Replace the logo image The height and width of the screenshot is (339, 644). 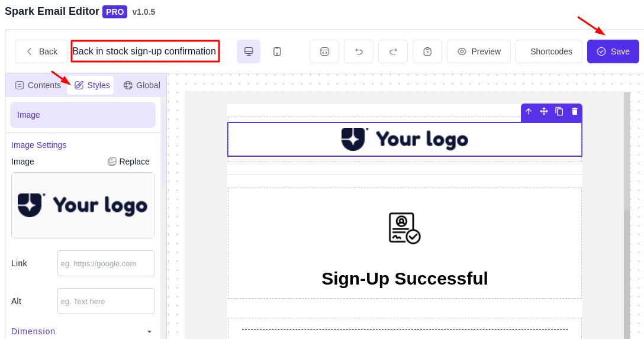tap(128, 162)
